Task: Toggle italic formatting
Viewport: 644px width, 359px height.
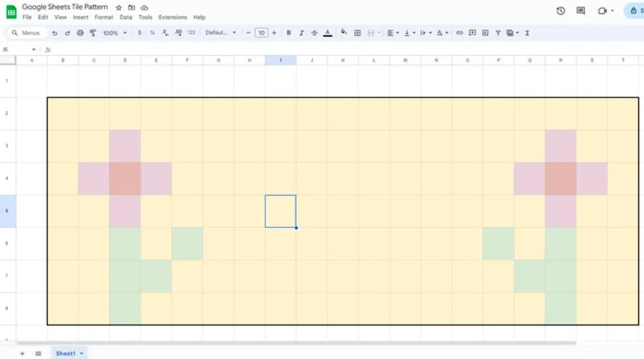Action: pyautogui.click(x=302, y=33)
